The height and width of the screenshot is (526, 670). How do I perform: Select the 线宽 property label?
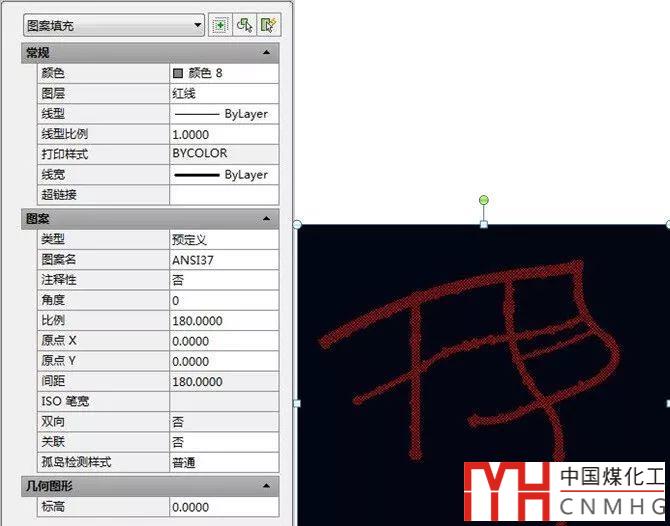click(x=53, y=174)
